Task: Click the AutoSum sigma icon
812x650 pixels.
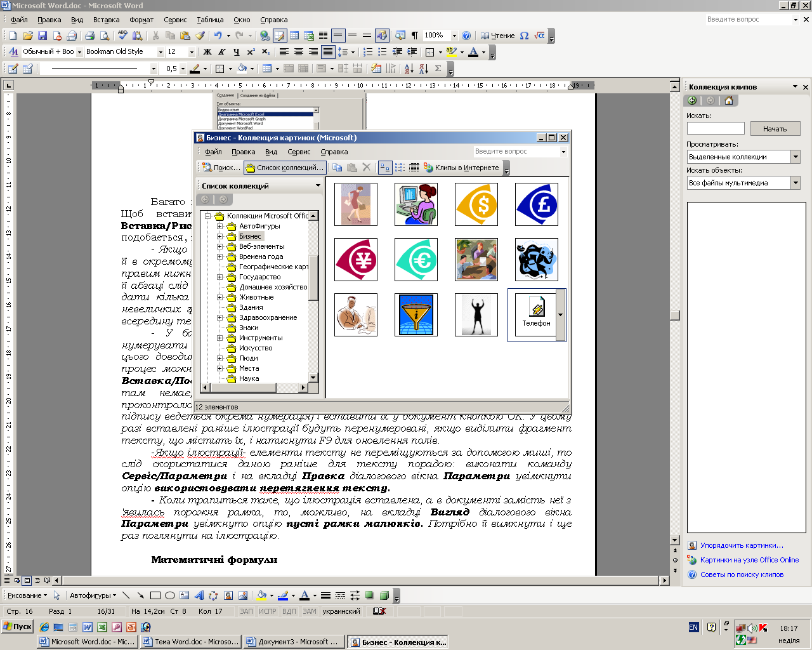Action: tap(438, 69)
